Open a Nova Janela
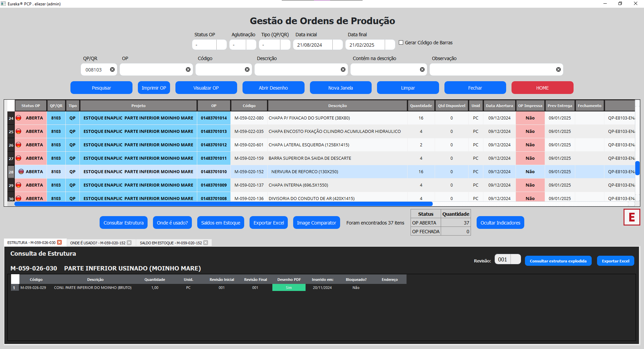This screenshot has height=349, width=644. [x=340, y=88]
